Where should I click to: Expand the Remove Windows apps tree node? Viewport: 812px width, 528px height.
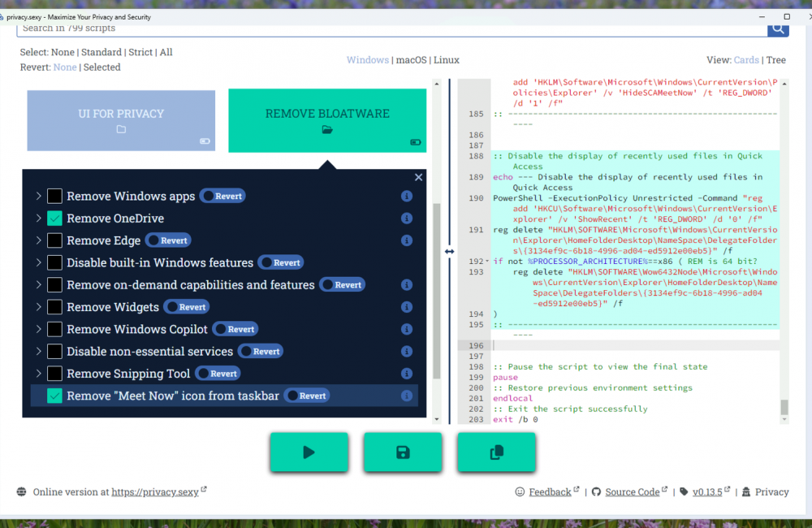pos(38,196)
